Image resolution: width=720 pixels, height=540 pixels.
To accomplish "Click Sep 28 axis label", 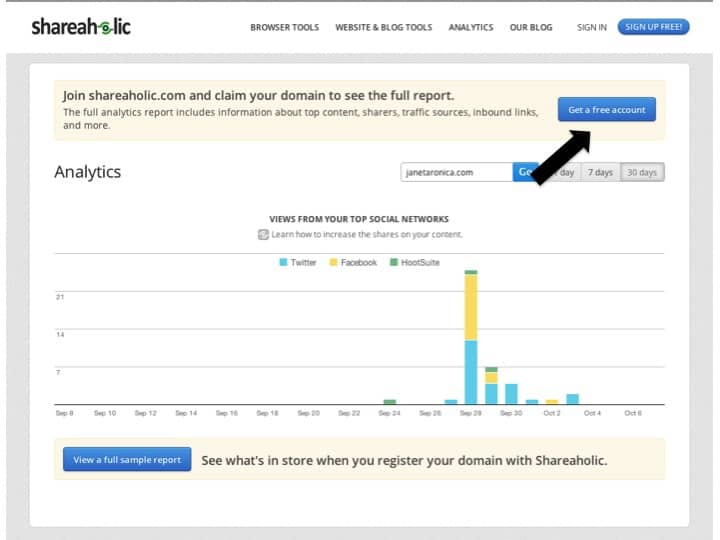I will point(471,413).
